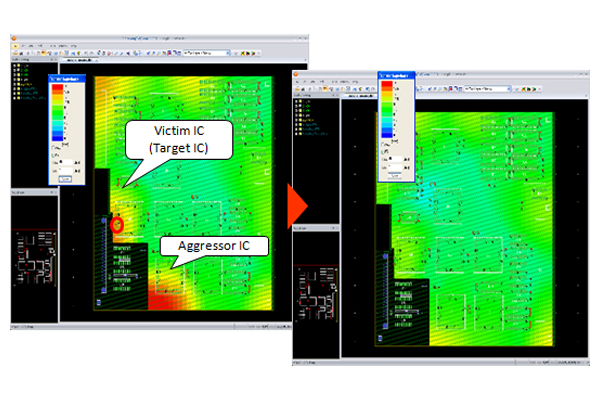The width and height of the screenshot is (600, 400).
Task: Select first radio option in left legend dialog
Action: [x=52, y=146]
